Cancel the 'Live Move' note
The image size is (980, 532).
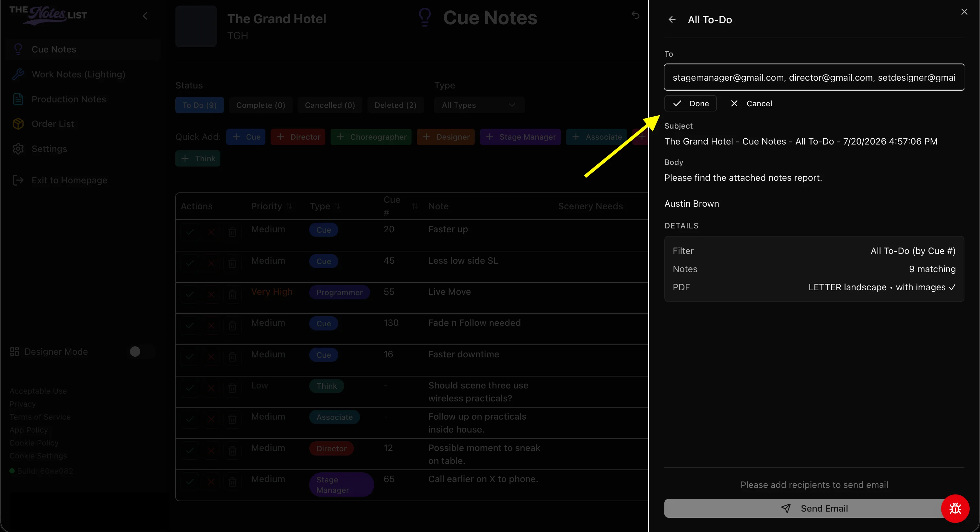pyautogui.click(x=211, y=294)
